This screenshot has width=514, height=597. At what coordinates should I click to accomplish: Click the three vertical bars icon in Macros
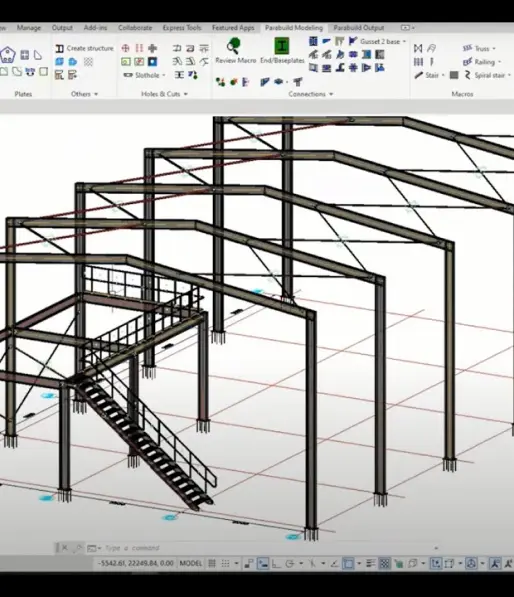click(x=418, y=62)
